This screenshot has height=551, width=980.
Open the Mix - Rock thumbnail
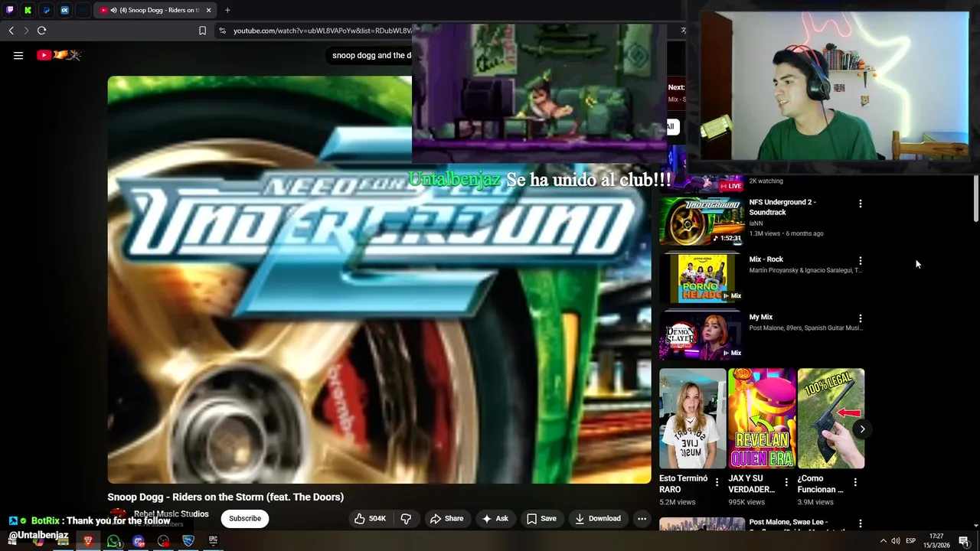coord(701,278)
